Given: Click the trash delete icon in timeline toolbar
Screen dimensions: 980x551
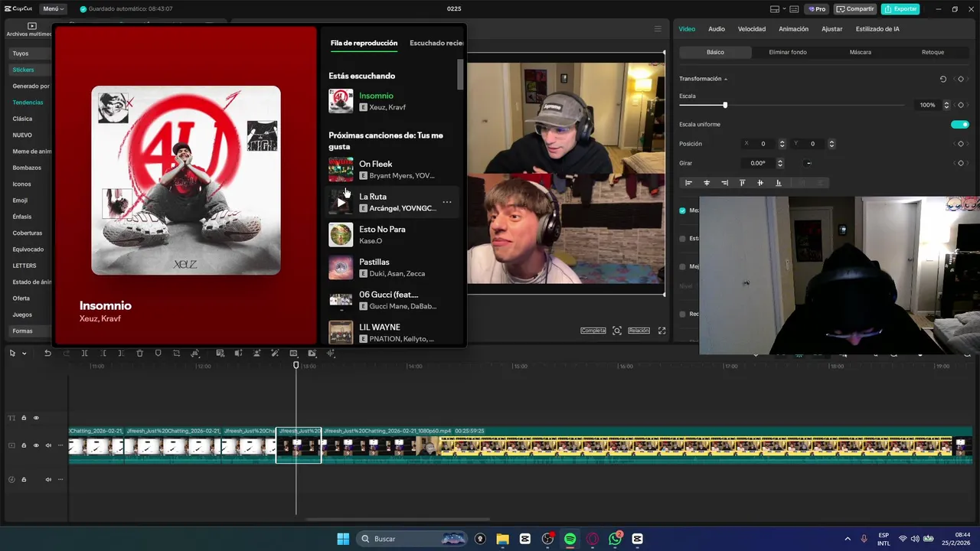Looking at the screenshot, I should coord(139,354).
